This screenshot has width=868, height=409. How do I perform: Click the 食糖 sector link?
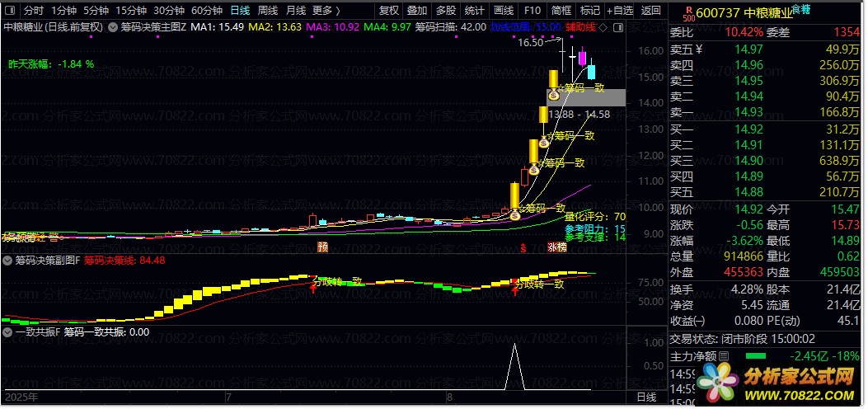click(x=800, y=8)
